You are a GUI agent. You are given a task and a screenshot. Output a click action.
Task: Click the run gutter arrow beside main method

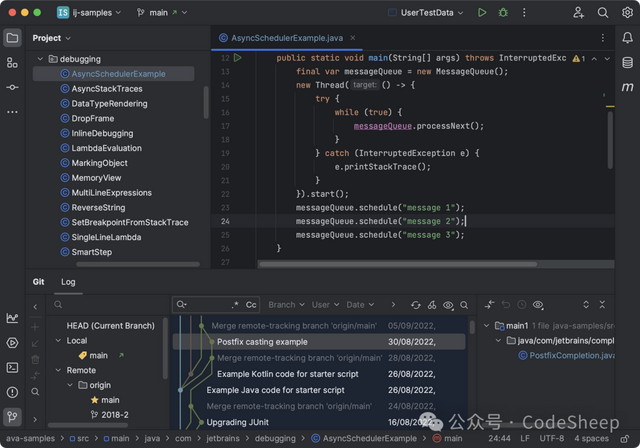(237, 58)
